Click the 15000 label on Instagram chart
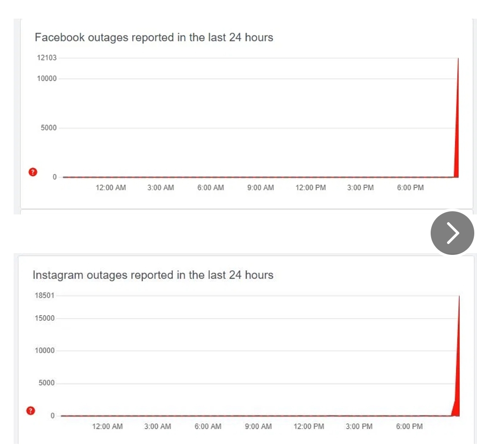Image resolution: width=477 pixels, height=448 pixels. pos(45,318)
